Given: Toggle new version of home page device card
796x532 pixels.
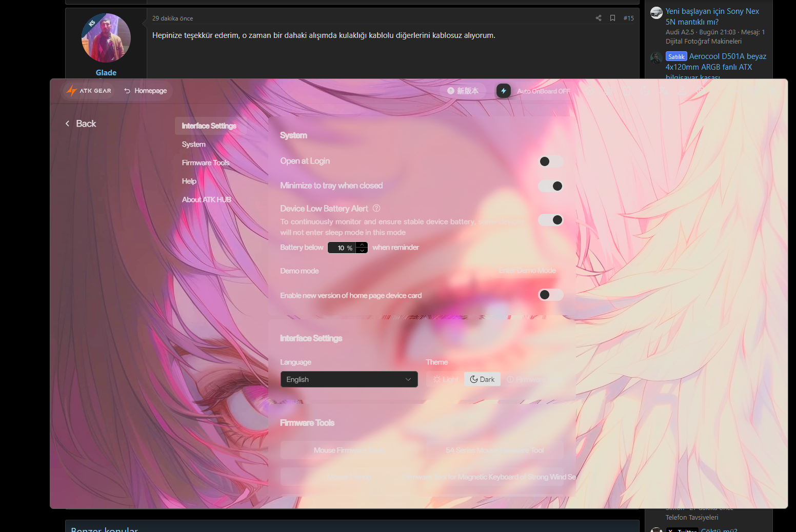Looking at the screenshot, I should [x=551, y=295].
